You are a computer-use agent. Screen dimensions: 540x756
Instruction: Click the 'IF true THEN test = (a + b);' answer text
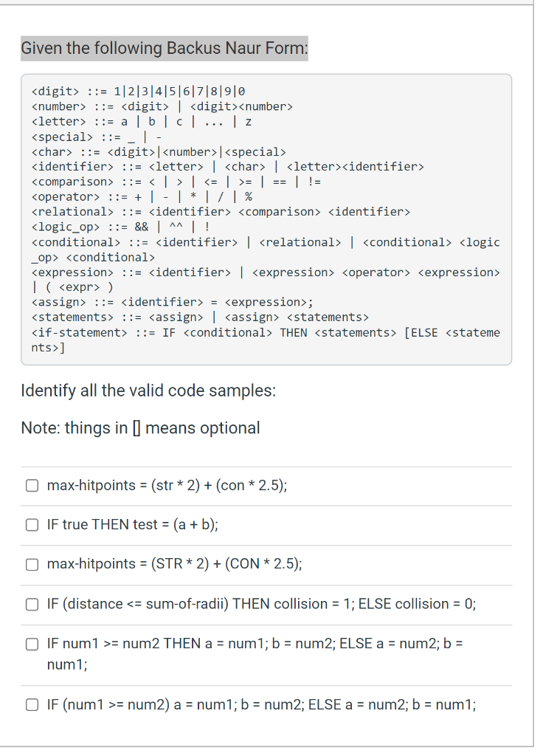tap(133, 525)
